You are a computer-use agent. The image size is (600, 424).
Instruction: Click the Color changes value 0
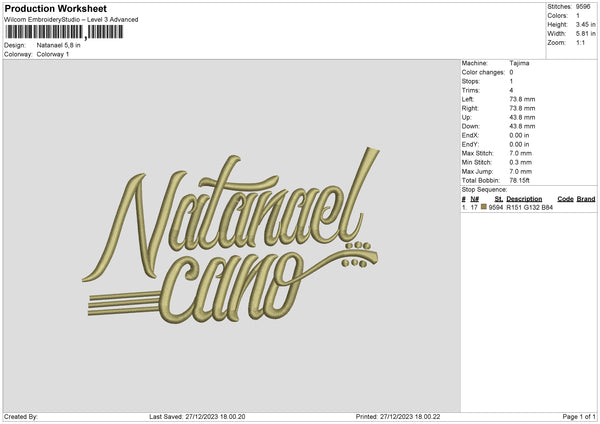pyautogui.click(x=511, y=72)
